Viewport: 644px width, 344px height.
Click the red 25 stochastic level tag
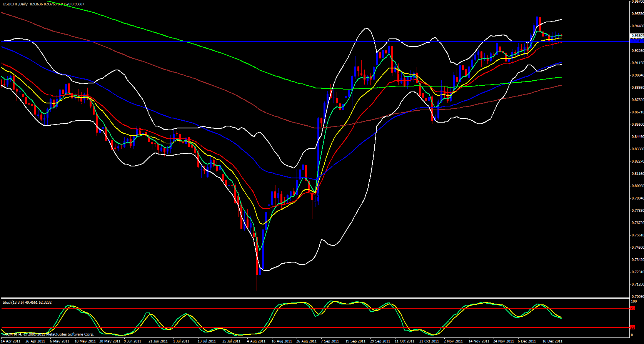[x=632, y=327]
